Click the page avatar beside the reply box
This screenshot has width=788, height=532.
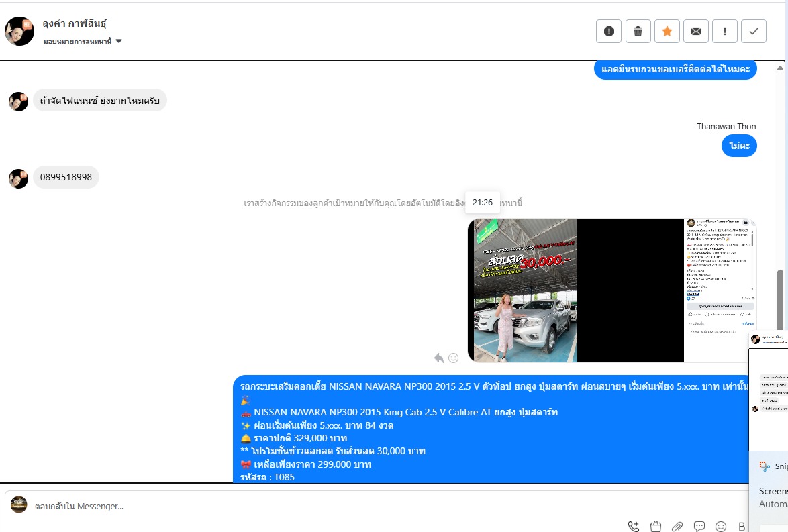[19, 504]
